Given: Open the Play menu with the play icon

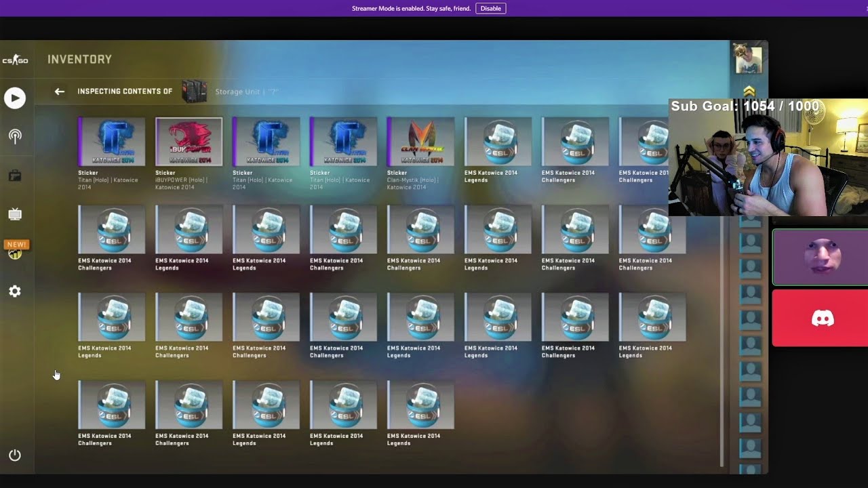Looking at the screenshot, I should pos(15,98).
